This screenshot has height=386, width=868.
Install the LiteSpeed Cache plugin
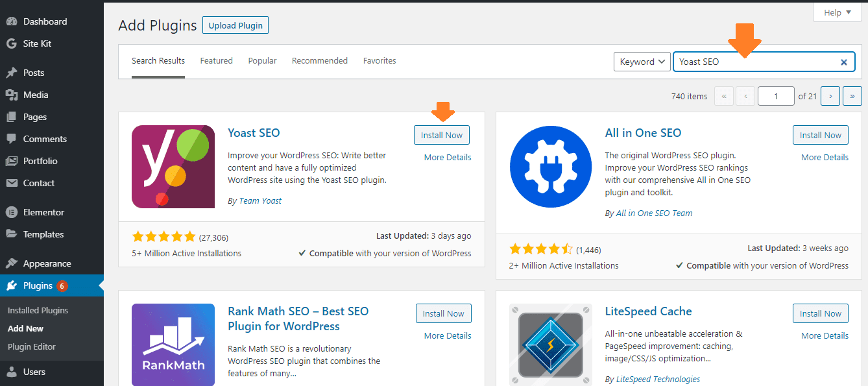[821, 313]
